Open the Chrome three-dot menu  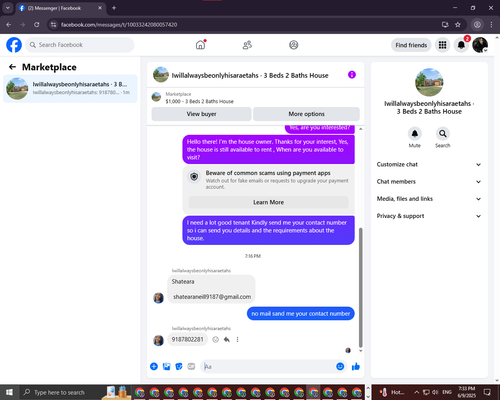click(x=491, y=25)
